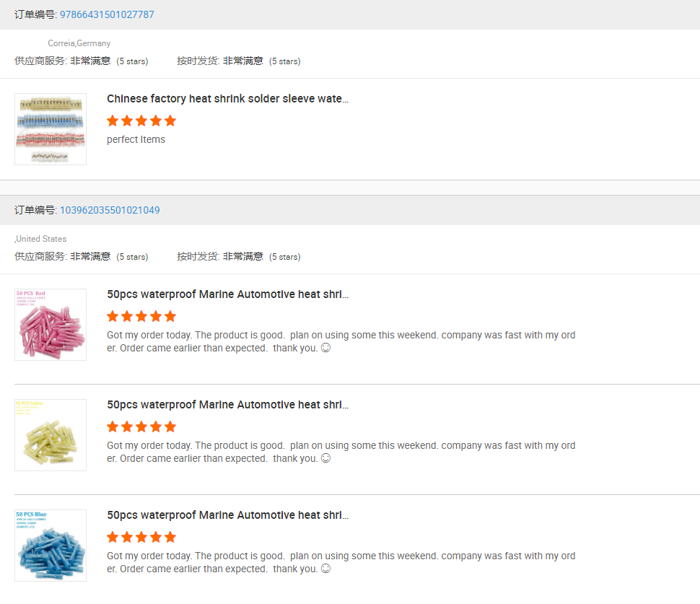Image resolution: width=700 pixels, height=604 pixels.
Task: Click the star rating for the yellow connectors review
Action: pyautogui.click(x=141, y=426)
